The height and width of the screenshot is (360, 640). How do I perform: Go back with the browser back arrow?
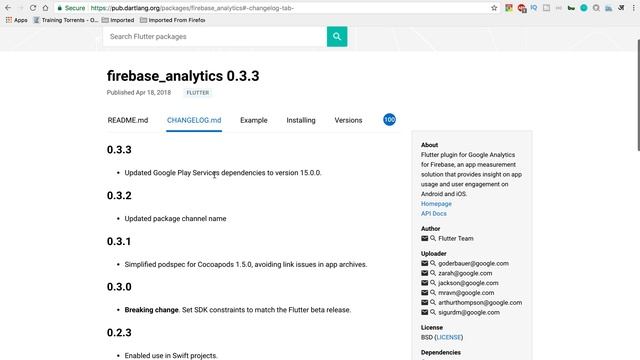[8, 8]
